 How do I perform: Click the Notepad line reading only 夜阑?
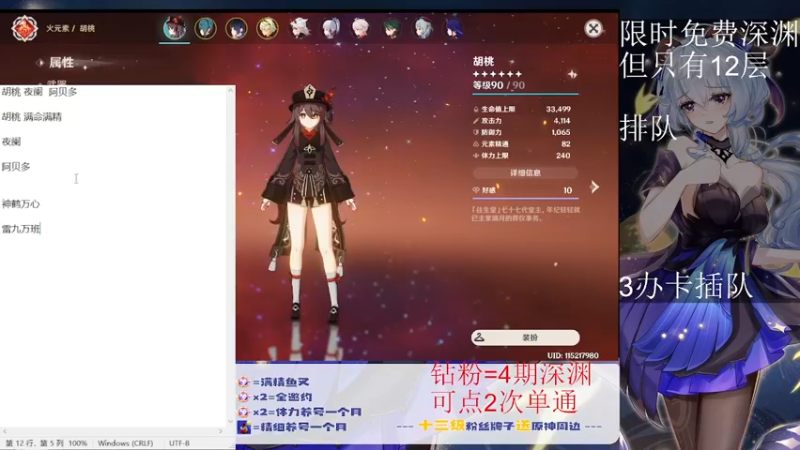tap(11, 142)
